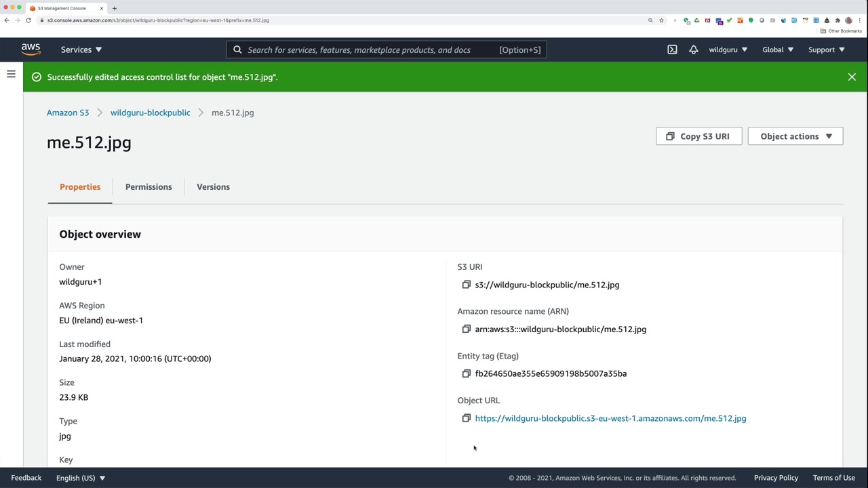This screenshot has width=868, height=488.
Task: Close the S3 Management Console tab
Action: point(102,8)
